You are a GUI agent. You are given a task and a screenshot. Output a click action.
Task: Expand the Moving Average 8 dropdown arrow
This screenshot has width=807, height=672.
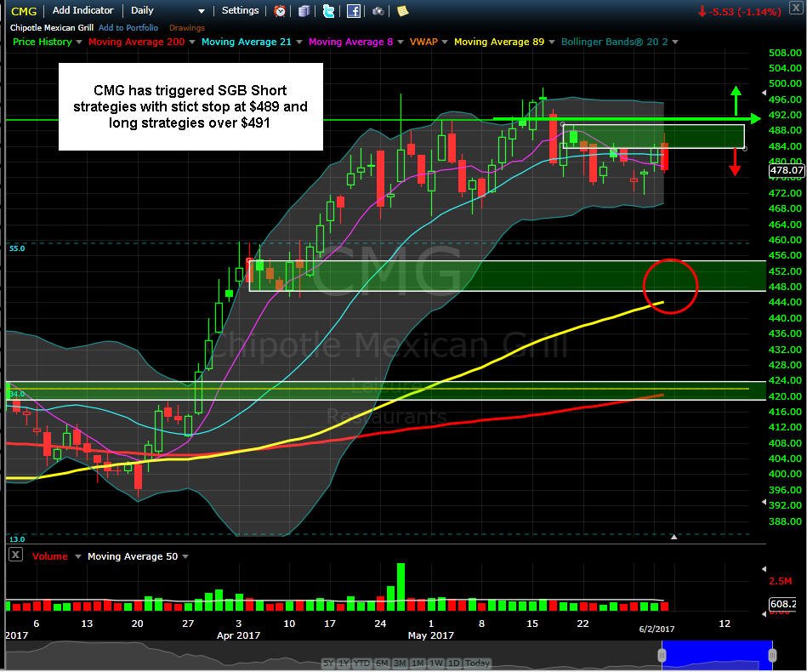[x=401, y=42]
